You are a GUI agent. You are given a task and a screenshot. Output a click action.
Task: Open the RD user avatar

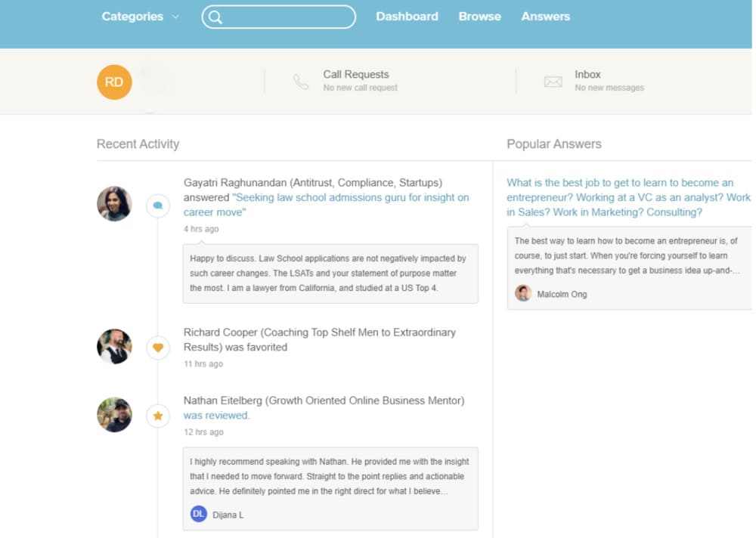point(114,82)
